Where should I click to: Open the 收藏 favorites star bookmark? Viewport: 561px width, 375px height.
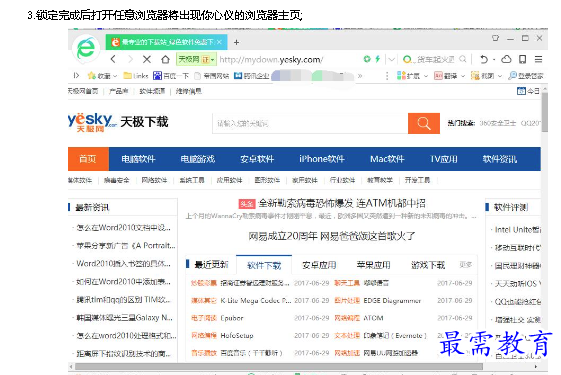click(99, 76)
